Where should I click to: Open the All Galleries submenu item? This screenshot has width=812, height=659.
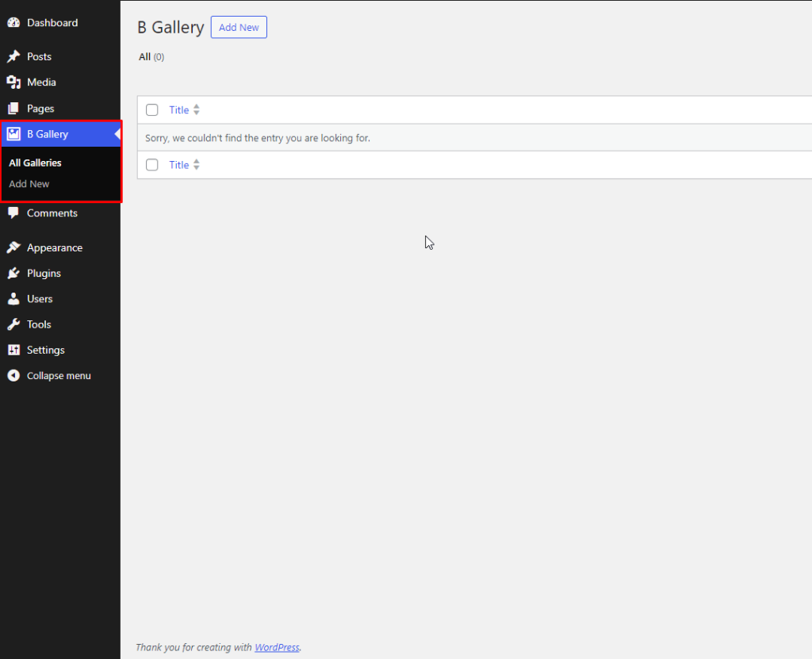pos(35,163)
